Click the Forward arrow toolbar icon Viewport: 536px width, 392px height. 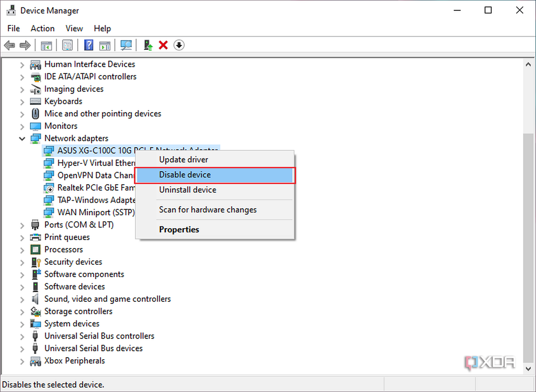coord(25,45)
